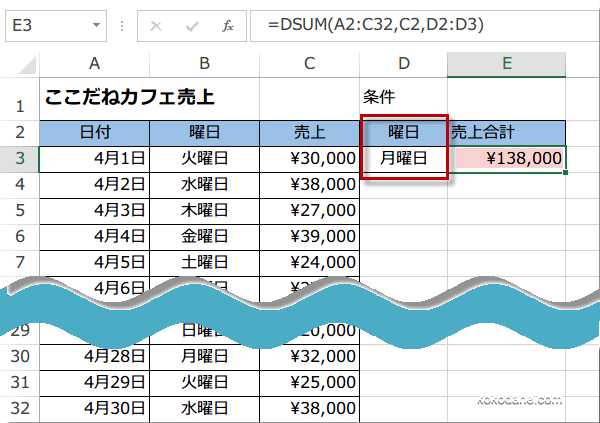Click the 土曜日 cell
This screenshot has height=423, width=600.
click(x=204, y=263)
